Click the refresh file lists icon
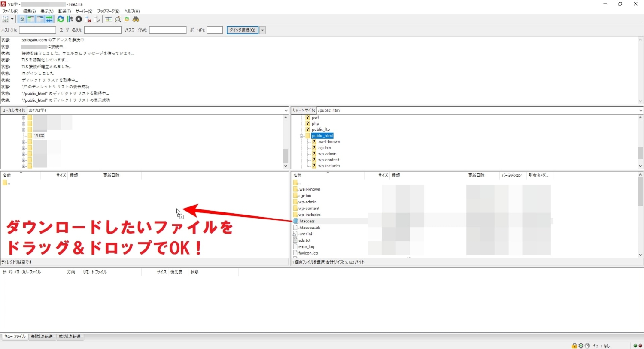This screenshot has width=644, height=349. pyautogui.click(x=61, y=19)
